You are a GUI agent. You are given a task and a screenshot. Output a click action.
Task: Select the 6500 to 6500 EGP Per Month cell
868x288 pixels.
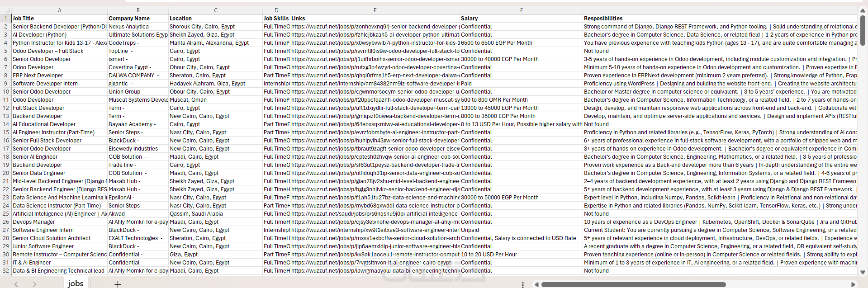(x=521, y=43)
